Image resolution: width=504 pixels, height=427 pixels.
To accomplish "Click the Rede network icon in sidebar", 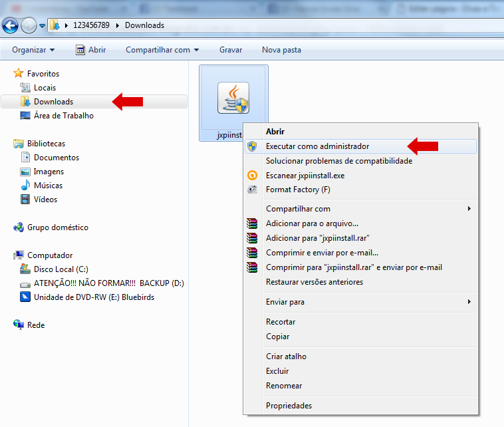I will click(x=19, y=325).
